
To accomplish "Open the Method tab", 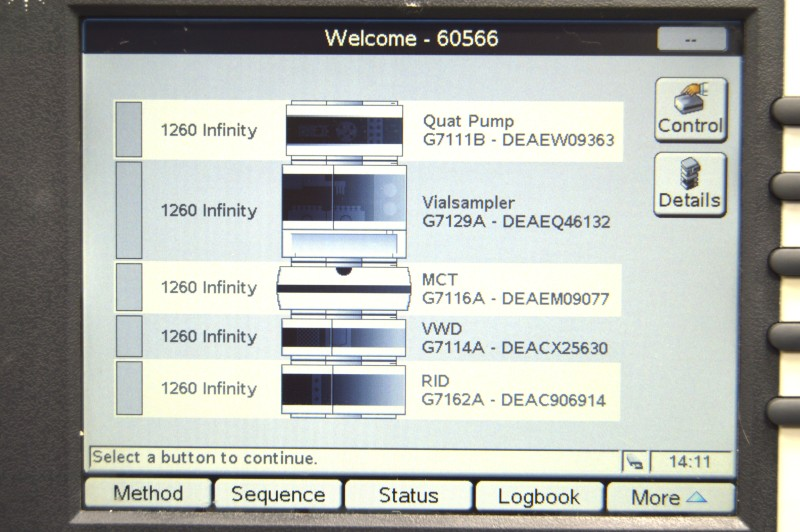I will (148, 494).
